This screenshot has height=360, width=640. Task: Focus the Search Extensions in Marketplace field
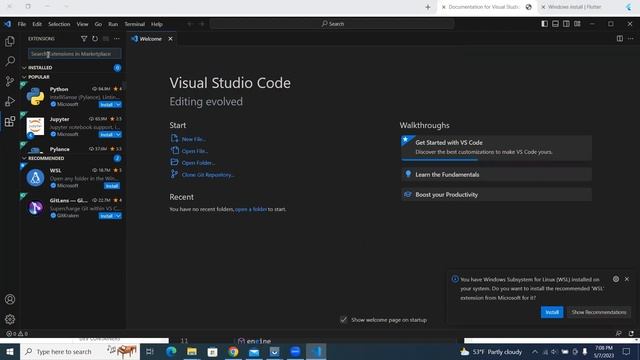pos(75,54)
